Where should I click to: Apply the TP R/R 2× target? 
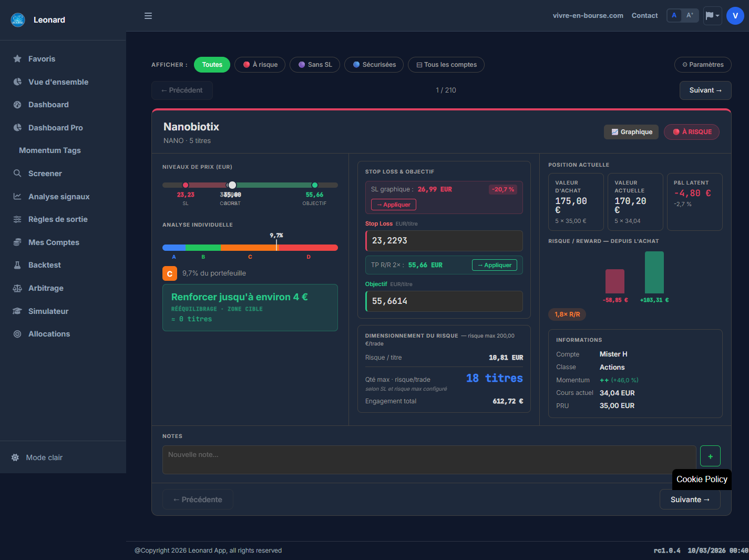coord(494,265)
